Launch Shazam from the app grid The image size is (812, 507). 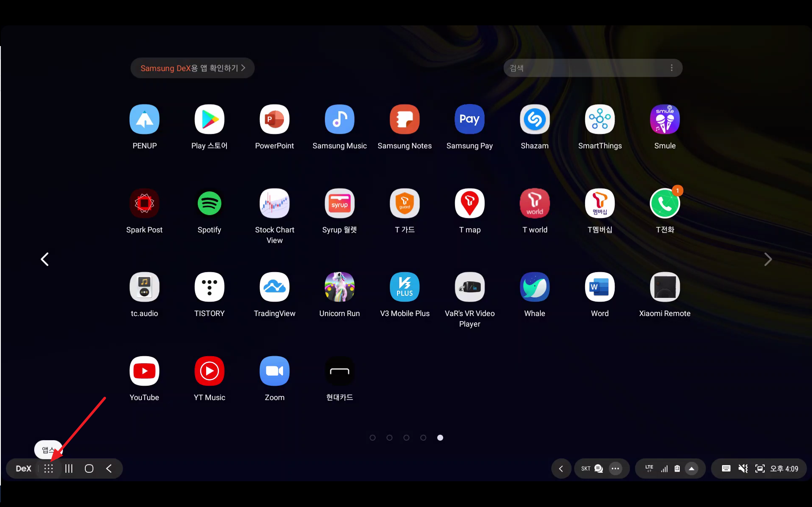point(534,120)
